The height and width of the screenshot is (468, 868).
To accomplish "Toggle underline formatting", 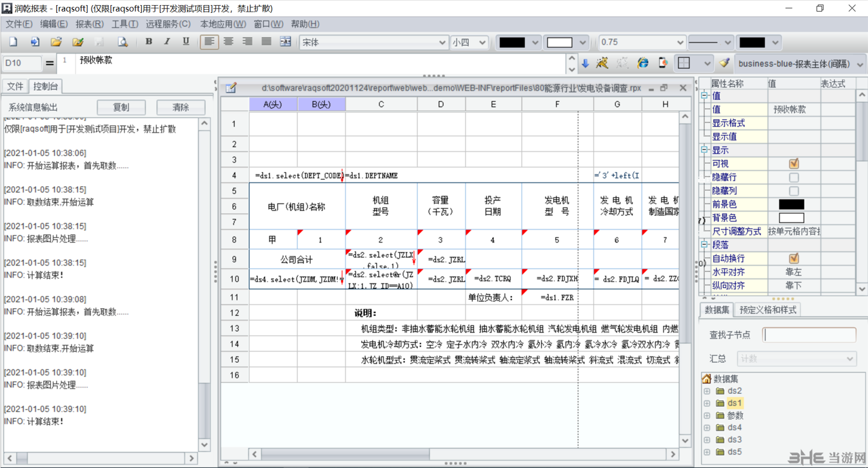I will coord(186,42).
